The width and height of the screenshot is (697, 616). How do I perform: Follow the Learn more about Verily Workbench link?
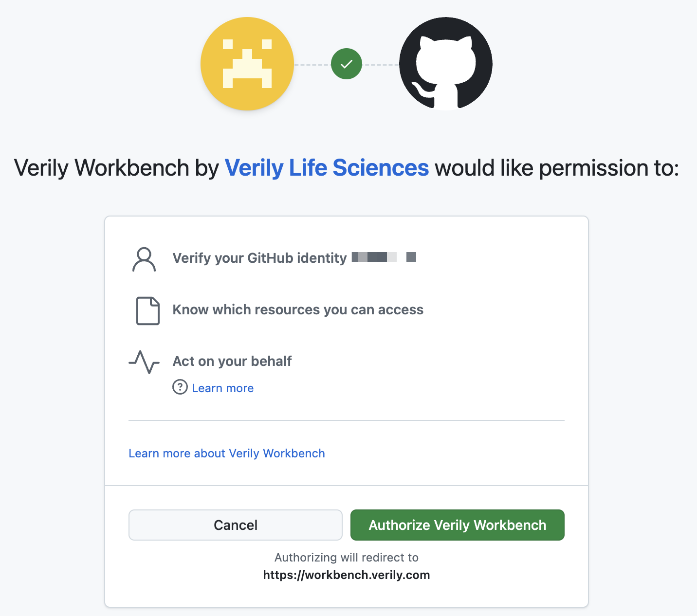point(227,453)
